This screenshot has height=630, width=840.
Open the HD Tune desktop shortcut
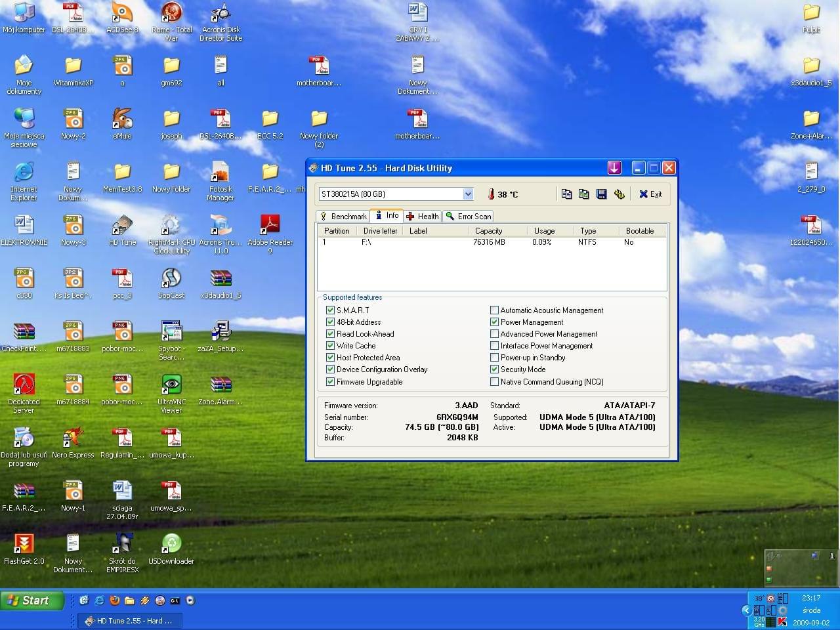[122, 230]
